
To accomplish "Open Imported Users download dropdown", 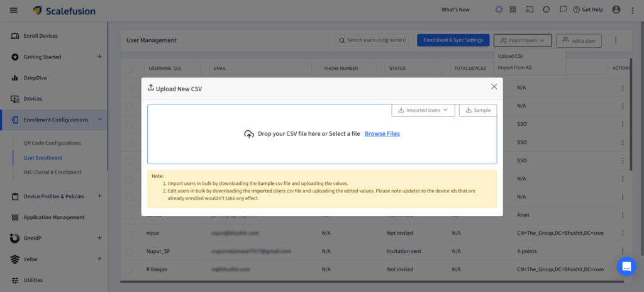I will 423,110.
